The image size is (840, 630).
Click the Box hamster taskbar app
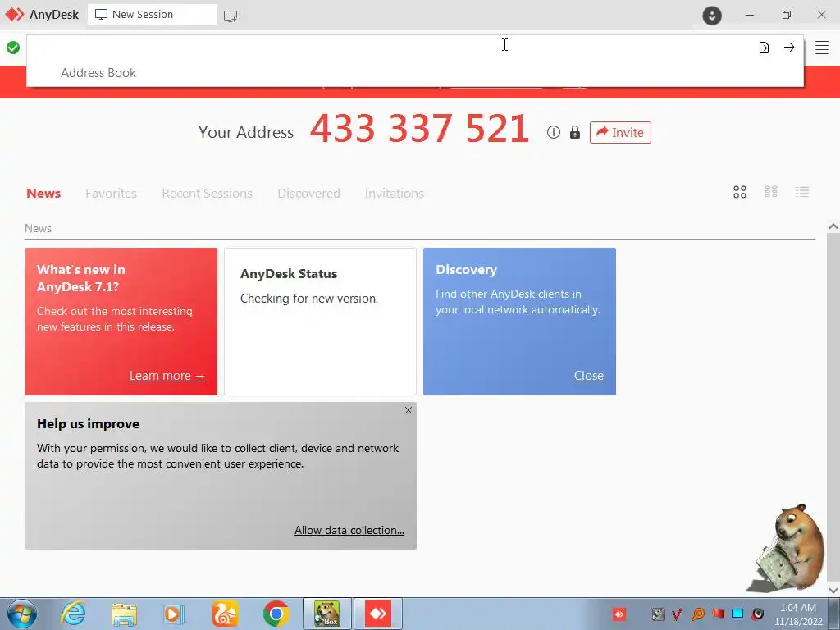coord(327,614)
